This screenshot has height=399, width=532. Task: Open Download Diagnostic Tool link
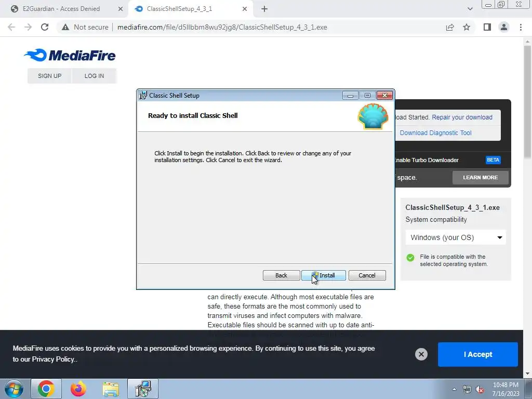click(x=436, y=132)
